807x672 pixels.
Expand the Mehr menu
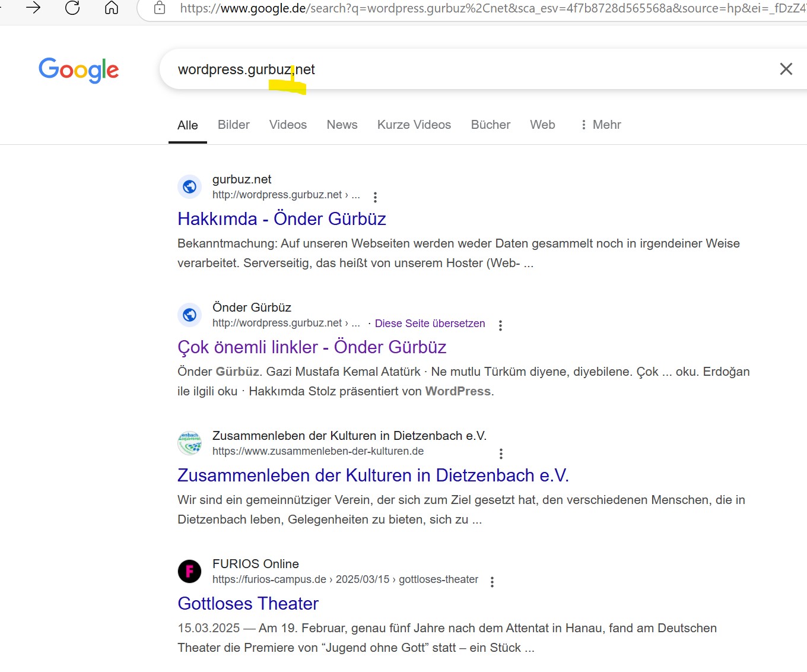[x=601, y=125]
